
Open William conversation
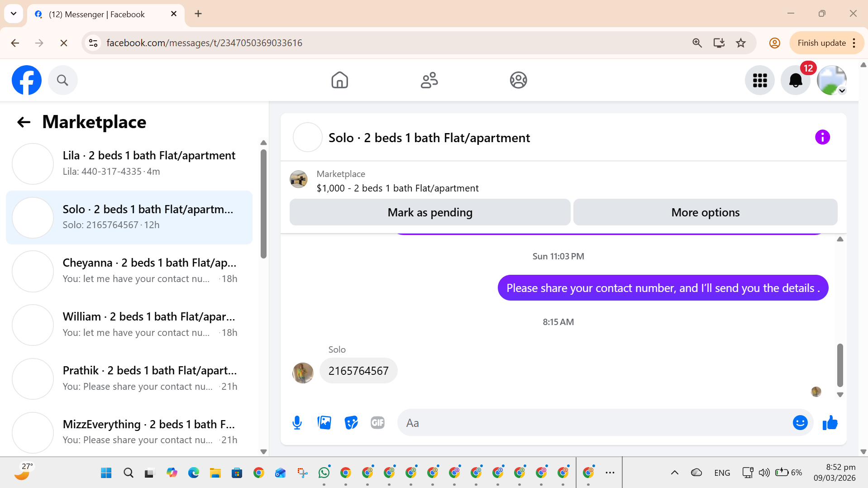[x=129, y=325]
